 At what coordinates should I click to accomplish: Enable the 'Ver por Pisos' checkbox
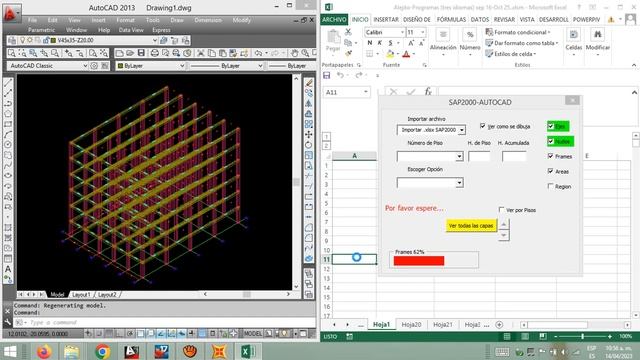pyautogui.click(x=502, y=210)
